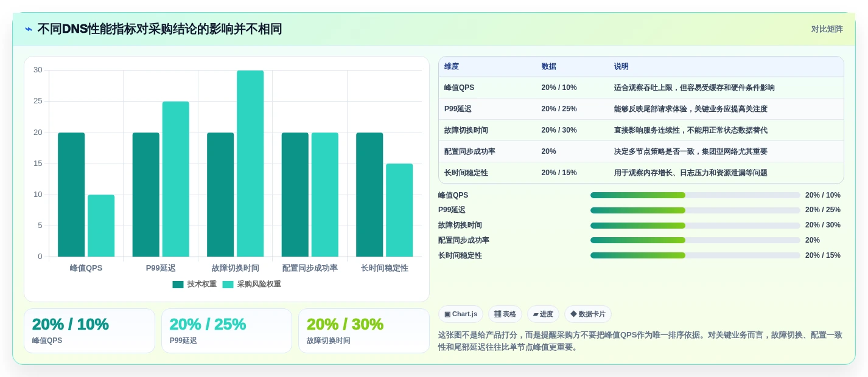
Task: Open the 故障切换时间 20% / 30% data card
Action: pos(364,331)
